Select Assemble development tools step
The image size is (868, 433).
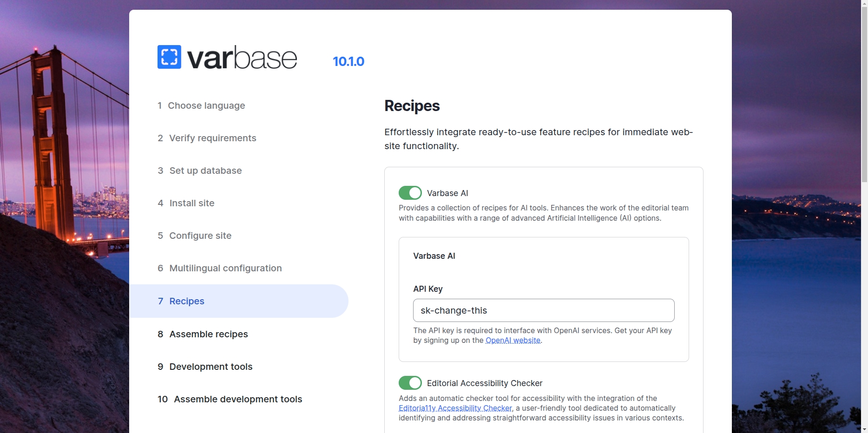(237, 399)
